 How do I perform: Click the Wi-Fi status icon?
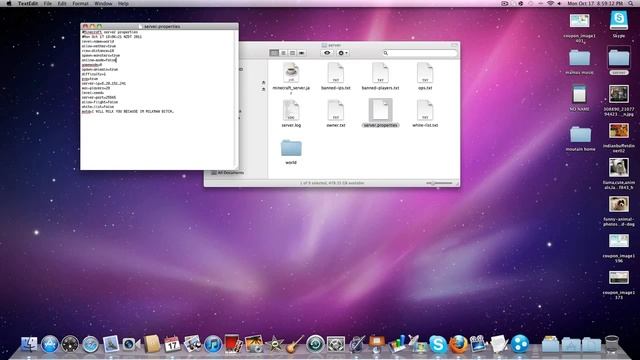coord(550,4)
